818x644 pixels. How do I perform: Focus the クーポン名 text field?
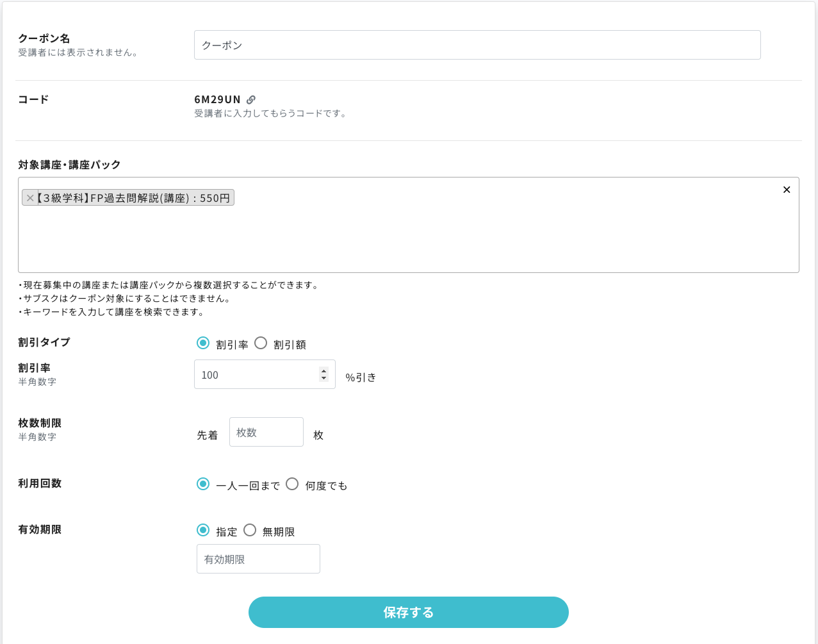(x=477, y=45)
